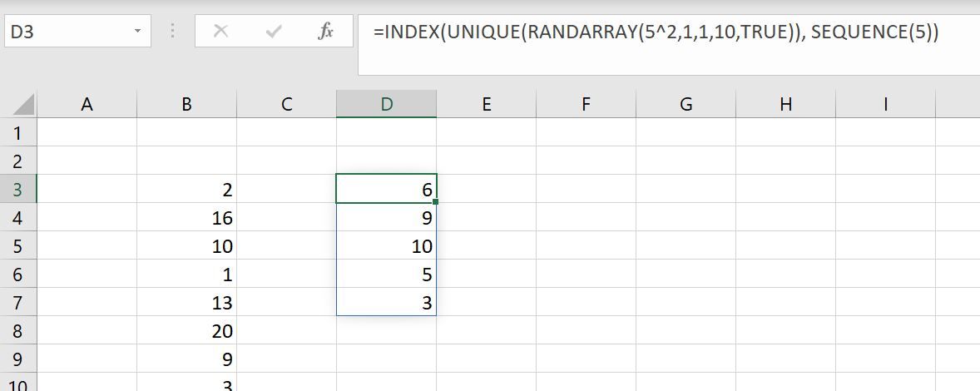Cancel formula entry with X icon

click(x=220, y=32)
